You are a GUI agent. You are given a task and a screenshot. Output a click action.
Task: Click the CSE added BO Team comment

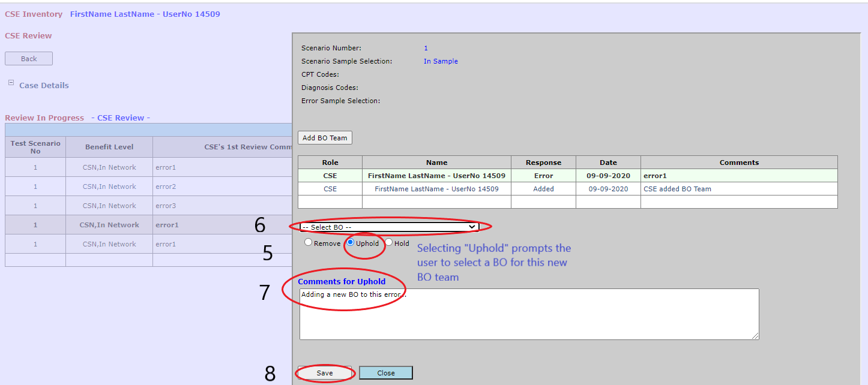point(677,189)
